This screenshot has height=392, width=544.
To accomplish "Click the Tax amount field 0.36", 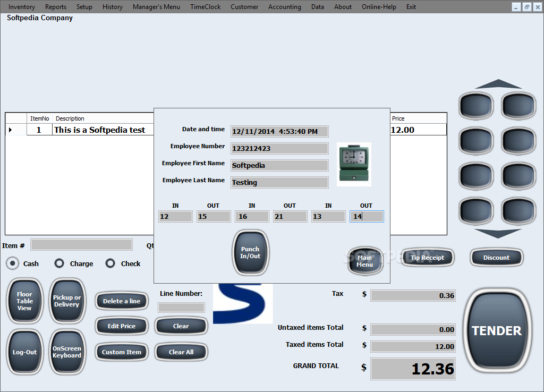I will pos(413,295).
